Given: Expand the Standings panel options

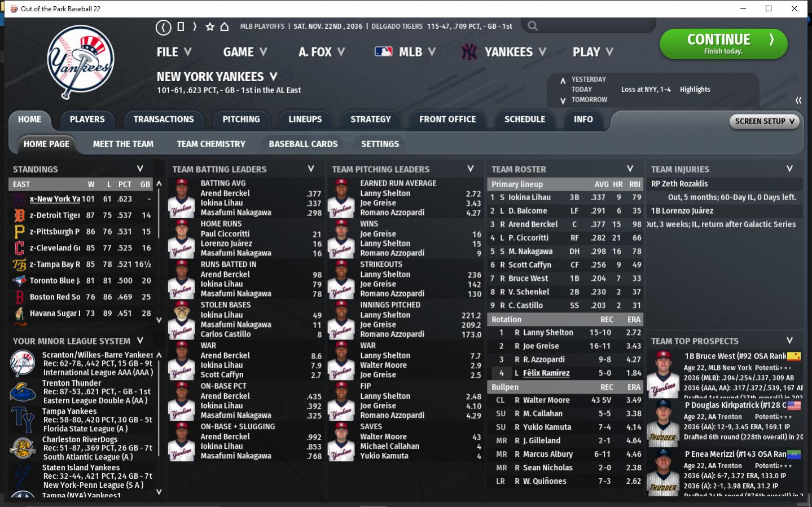Looking at the screenshot, I should [x=140, y=169].
